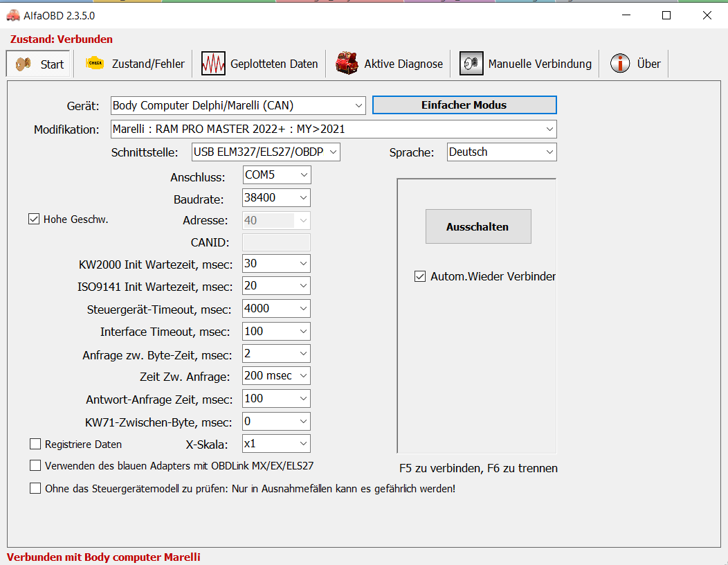Click the Einfacher Modus button
Viewport: 728px width, 565px height.
[x=464, y=105]
